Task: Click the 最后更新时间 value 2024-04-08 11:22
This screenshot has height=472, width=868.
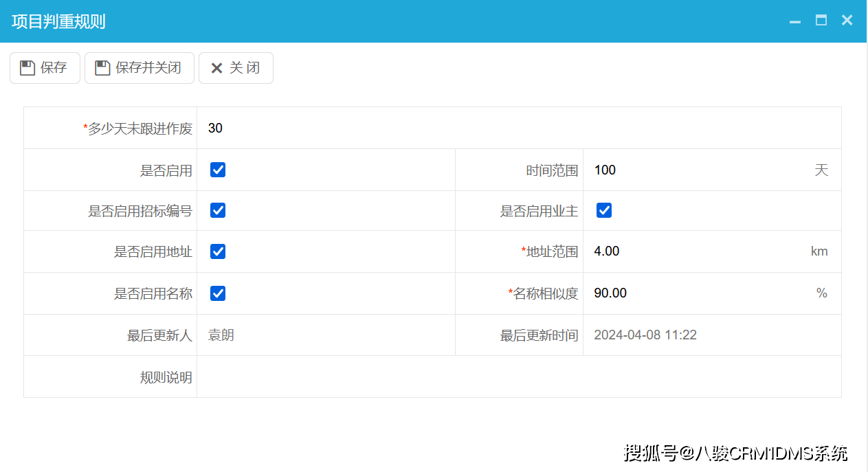Action: tap(645, 335)
